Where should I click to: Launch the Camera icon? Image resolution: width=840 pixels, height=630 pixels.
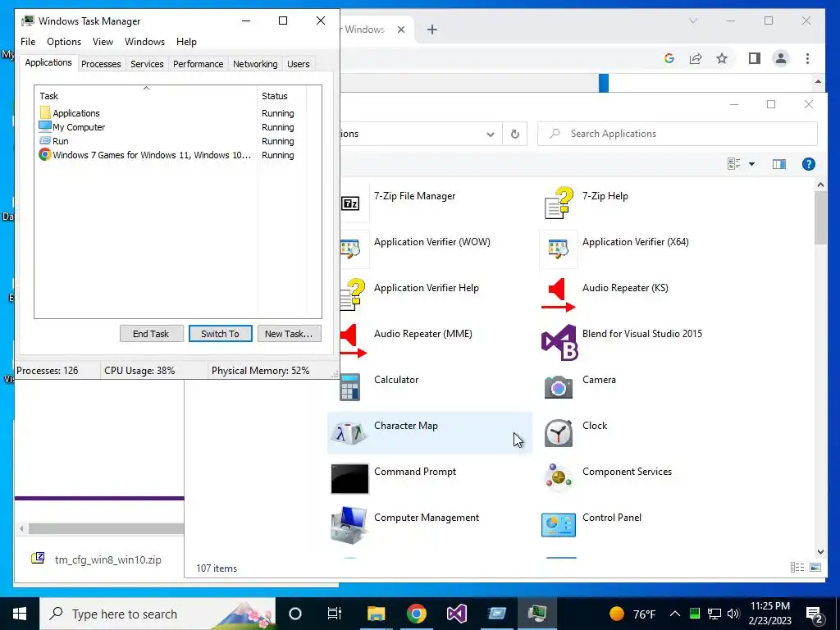(x=559, y=387)
